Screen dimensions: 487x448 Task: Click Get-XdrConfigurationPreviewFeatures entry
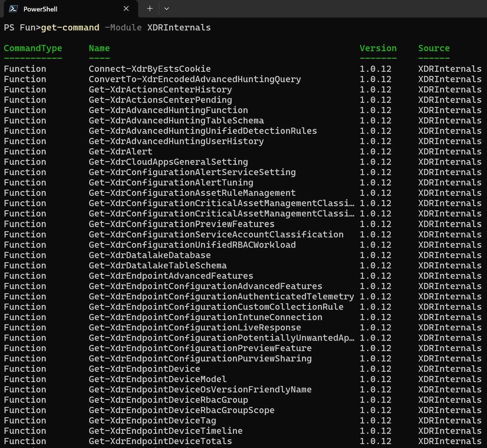[x=181, y=224]
